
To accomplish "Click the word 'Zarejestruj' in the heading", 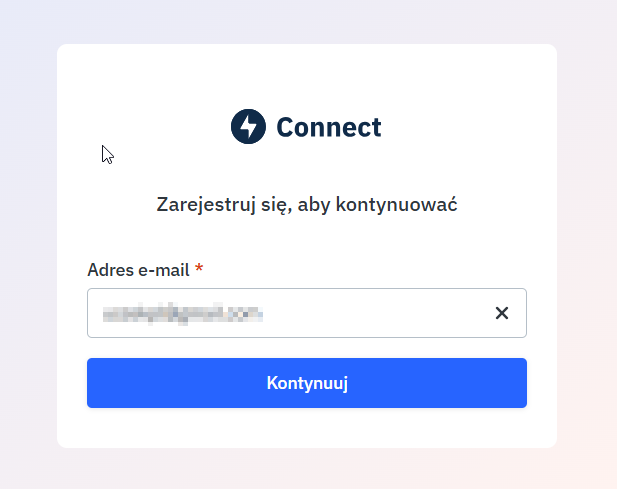I will [198, 205].
